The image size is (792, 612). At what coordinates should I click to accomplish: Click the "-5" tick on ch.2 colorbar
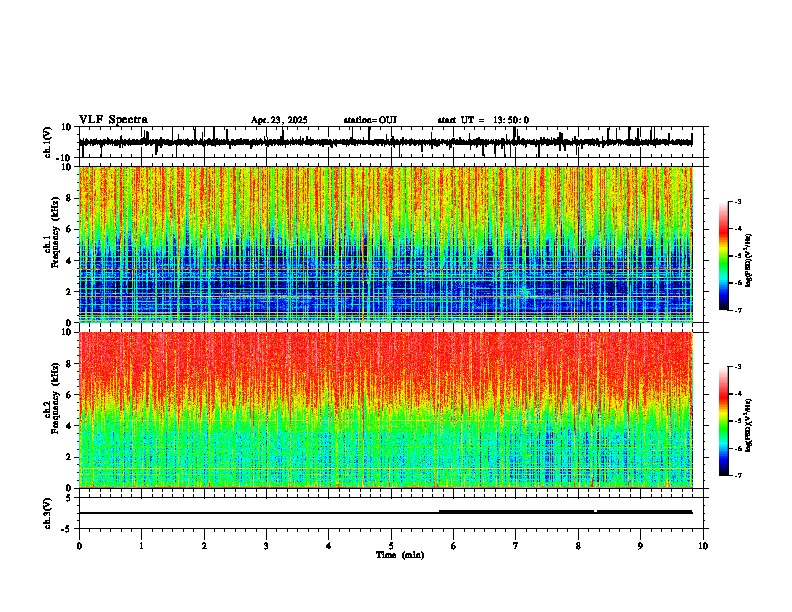[738, 421]
